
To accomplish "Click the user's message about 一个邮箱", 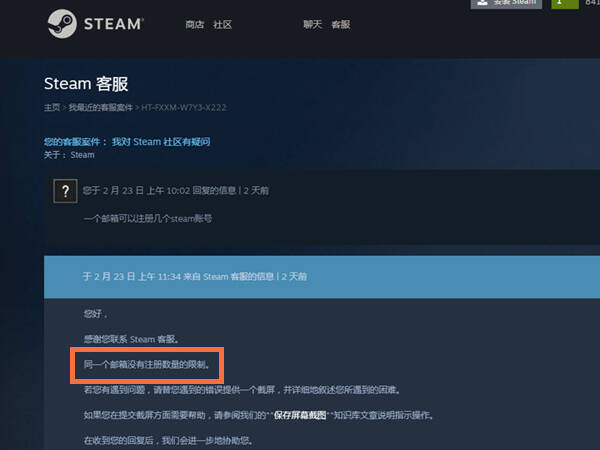I will click(148, 219).
